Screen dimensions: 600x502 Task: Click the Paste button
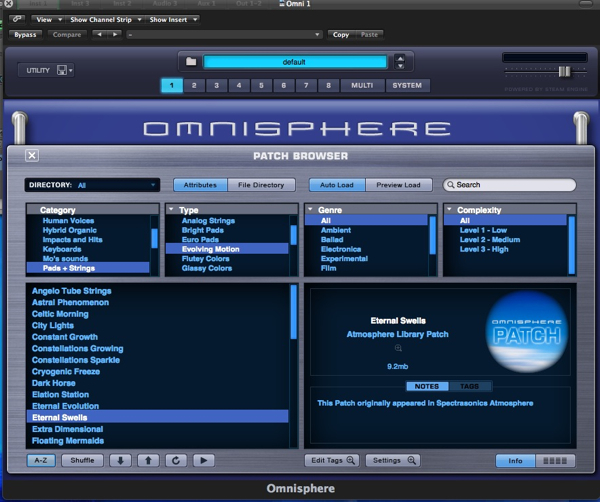coord(369,35)
